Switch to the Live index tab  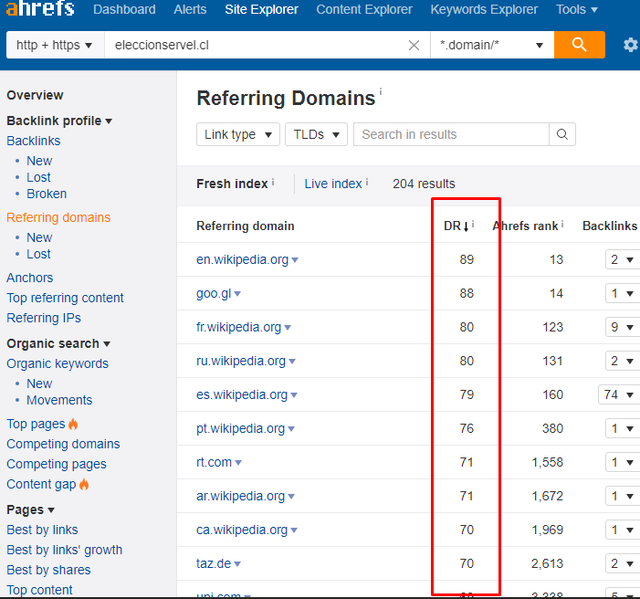coord(333,184)
